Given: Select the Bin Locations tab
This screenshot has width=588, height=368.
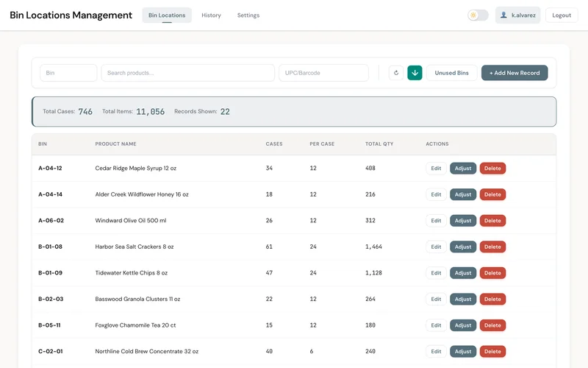Looking at the screenshot, I should click(167, 15).
